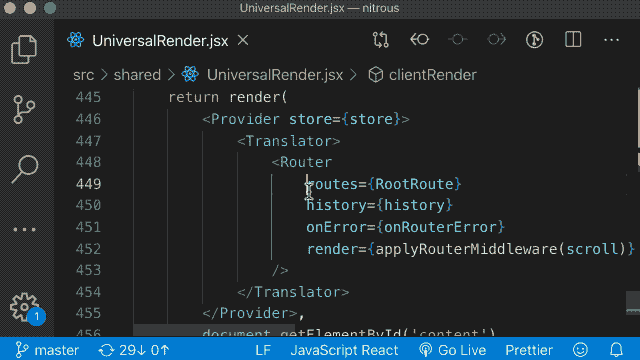Click the onRouterError text on line 451
Screen dimensions: 640x360
440,227
